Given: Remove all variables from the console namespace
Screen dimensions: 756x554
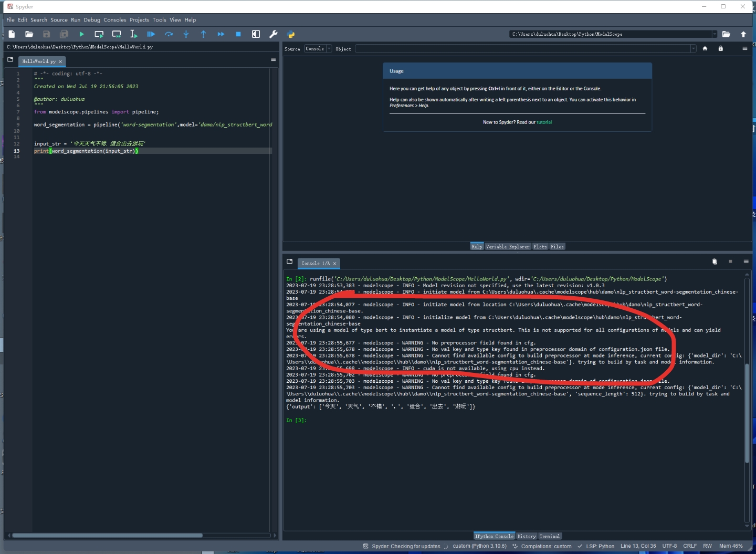Looking at the screenshot, I should [715, 262].
